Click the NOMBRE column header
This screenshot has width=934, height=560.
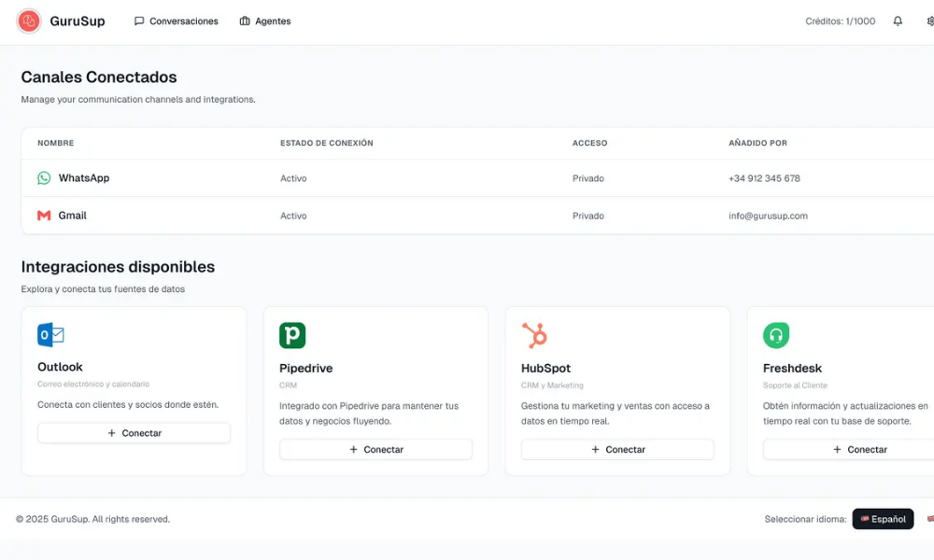(56, 143)
